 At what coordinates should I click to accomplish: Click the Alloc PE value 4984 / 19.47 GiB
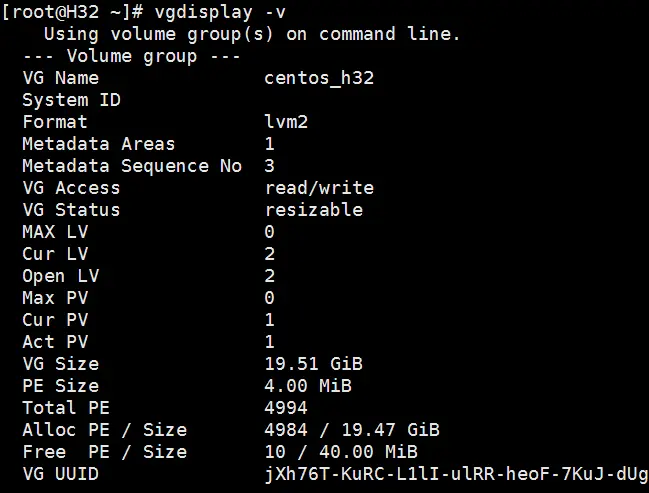pyautogui.click(x=351, y=430)
